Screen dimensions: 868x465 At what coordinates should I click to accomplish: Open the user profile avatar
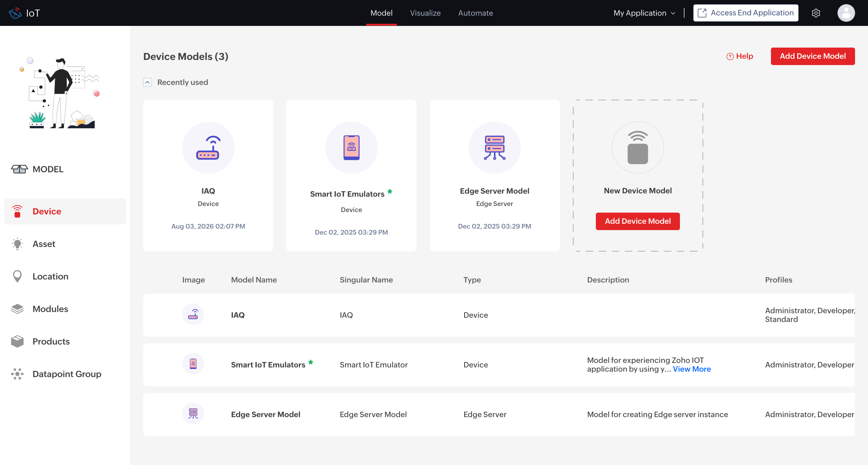coord(846,13)
